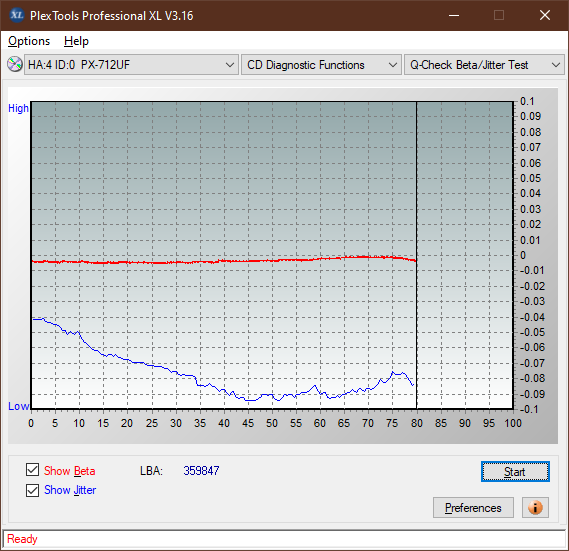Click the disc drive icon beside the drive selector
The image size is (569, 551).
(x=15, y=64)
